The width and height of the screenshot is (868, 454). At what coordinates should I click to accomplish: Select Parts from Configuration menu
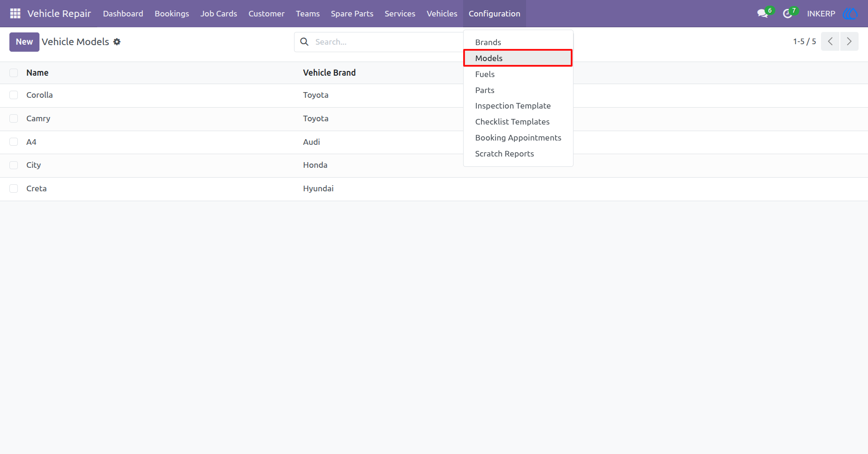[518, 90]
